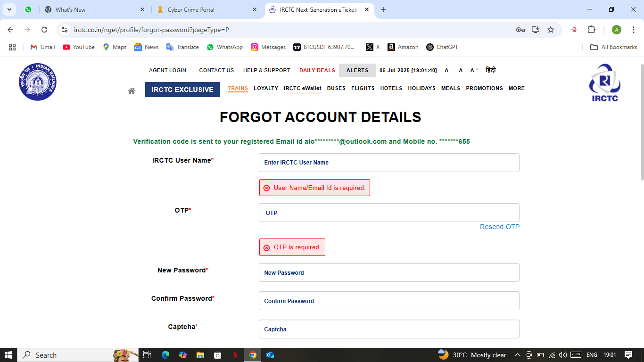Open Chrome three-dot menu
The width and height of the screenshot is (644, 362).
[634, 30]
